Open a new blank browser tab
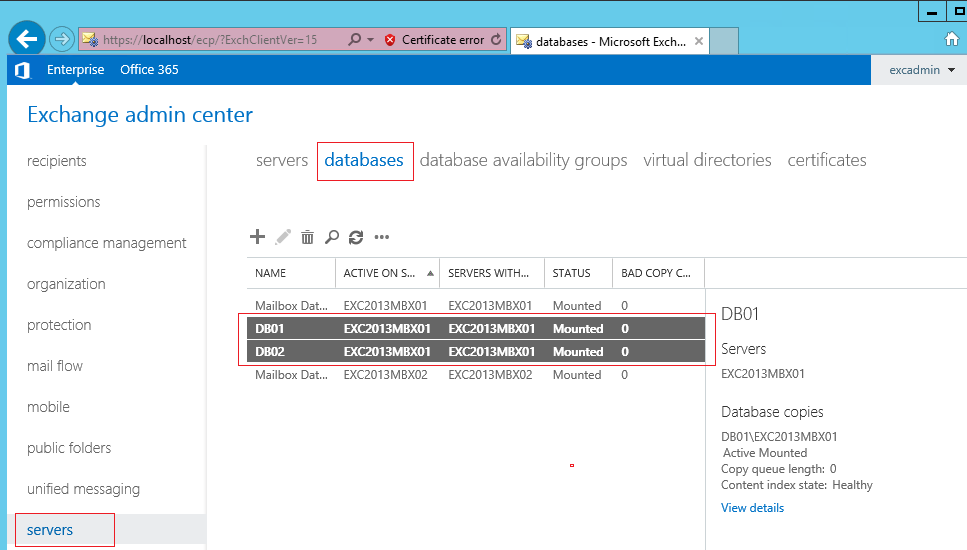Viewport: 967px width, 550px height. (725, 41)
